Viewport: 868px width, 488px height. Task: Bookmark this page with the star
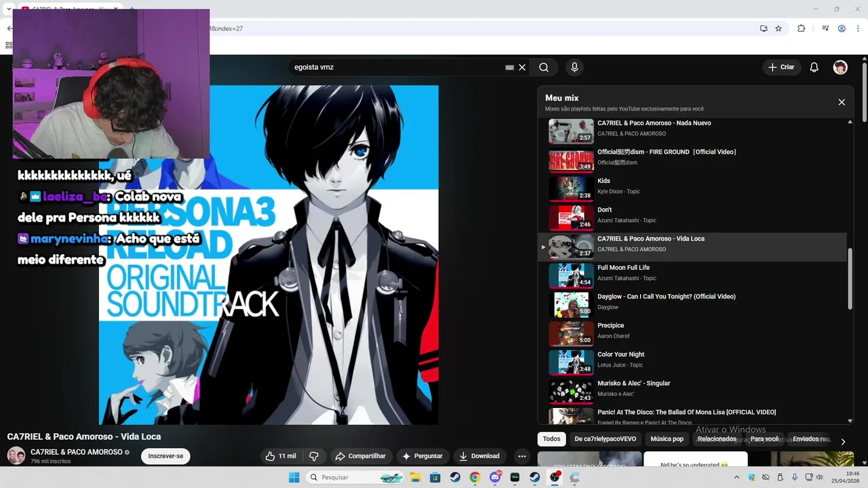pyautogui.click(x=778, y=28)
